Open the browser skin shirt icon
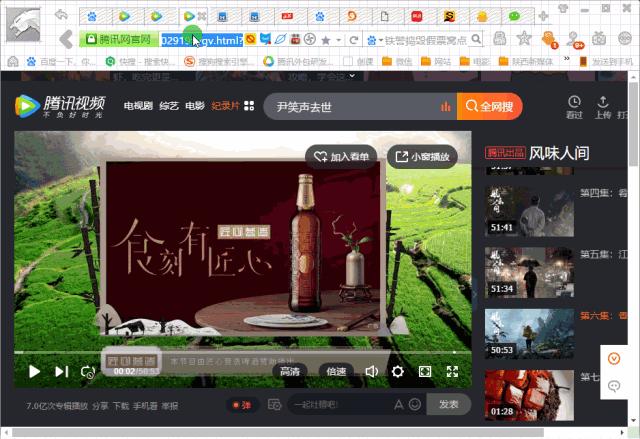This screenshot has height=439, width=640. [x=563, y=8]
